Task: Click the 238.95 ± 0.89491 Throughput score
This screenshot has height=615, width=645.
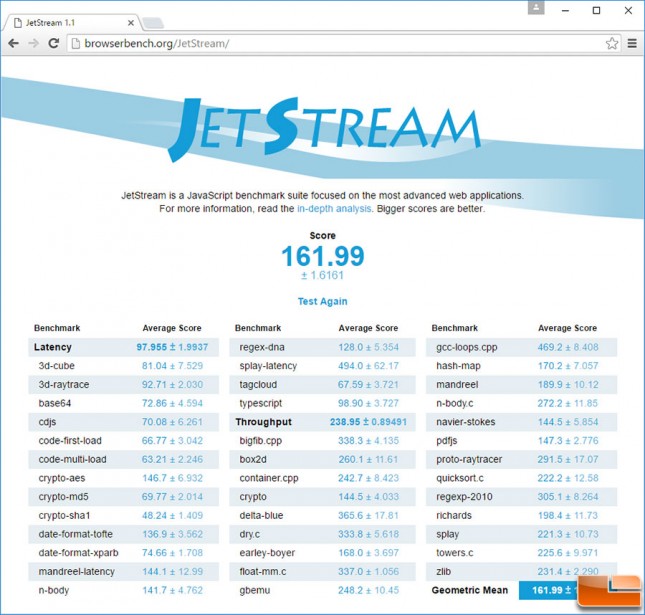Action: 368,422
